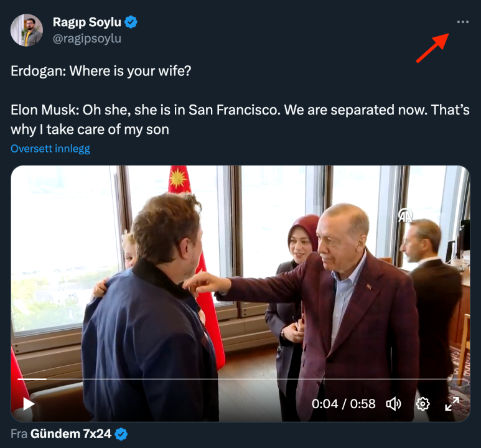Open the three-dot more options menu

click(462, 22)
